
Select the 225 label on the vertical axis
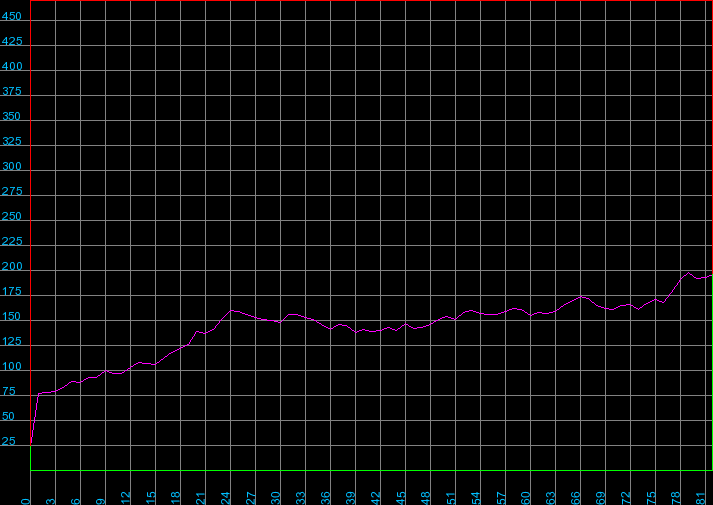click(12, 241)
